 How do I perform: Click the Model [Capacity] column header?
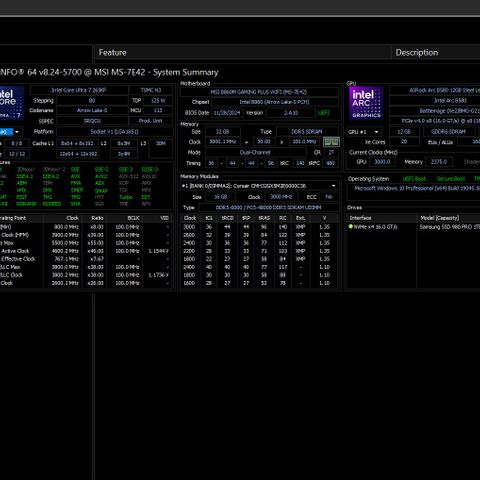[x=449, y=218]
